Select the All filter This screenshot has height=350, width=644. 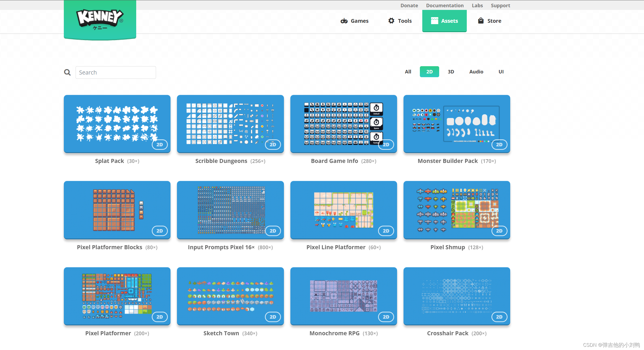[x=408, y=72]
